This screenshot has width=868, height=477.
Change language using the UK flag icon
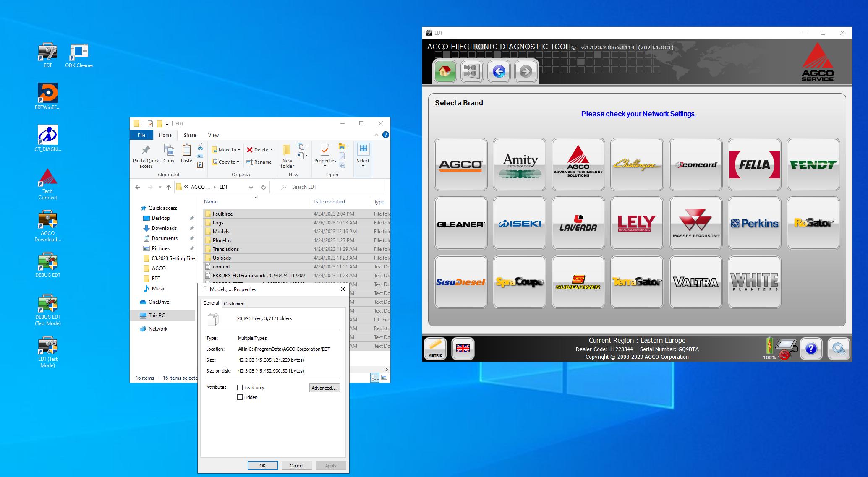click(463, 348)
